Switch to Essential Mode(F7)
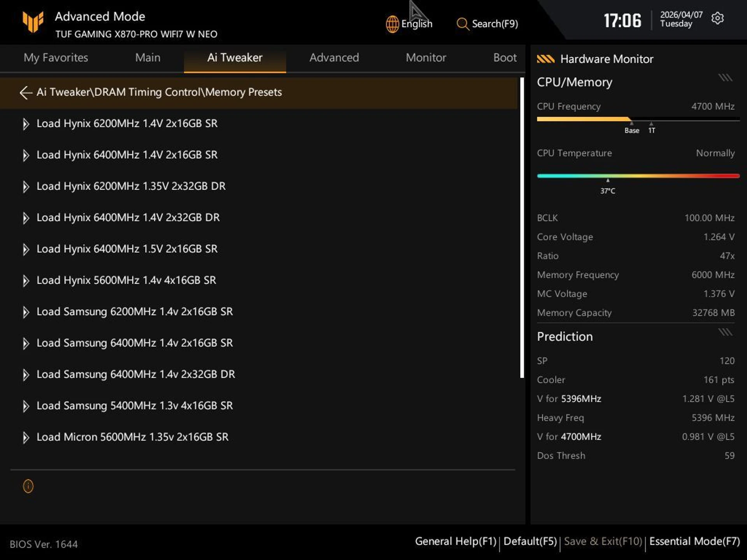This screenshot has width=747, height=560. (694, 541)
